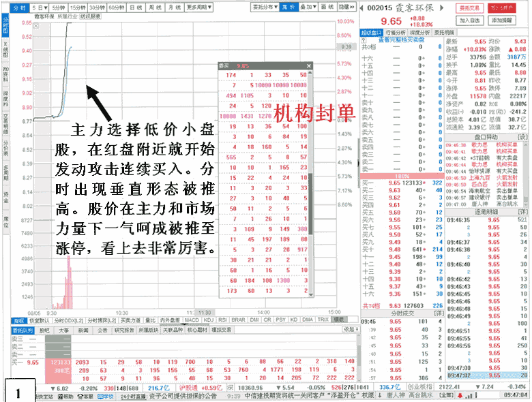The height and width of the screenshot is (402, 532).
Task: Select the RSI indicator
Action: [222, 320]
